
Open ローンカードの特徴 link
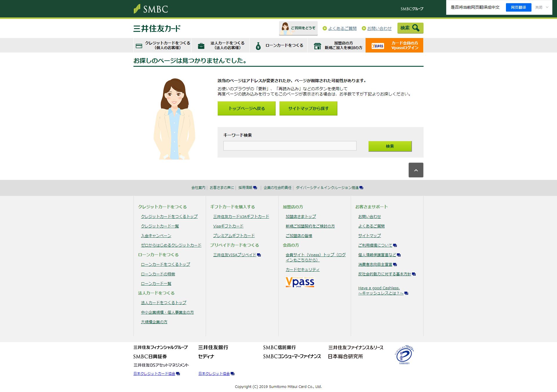(x=158, y=274)
